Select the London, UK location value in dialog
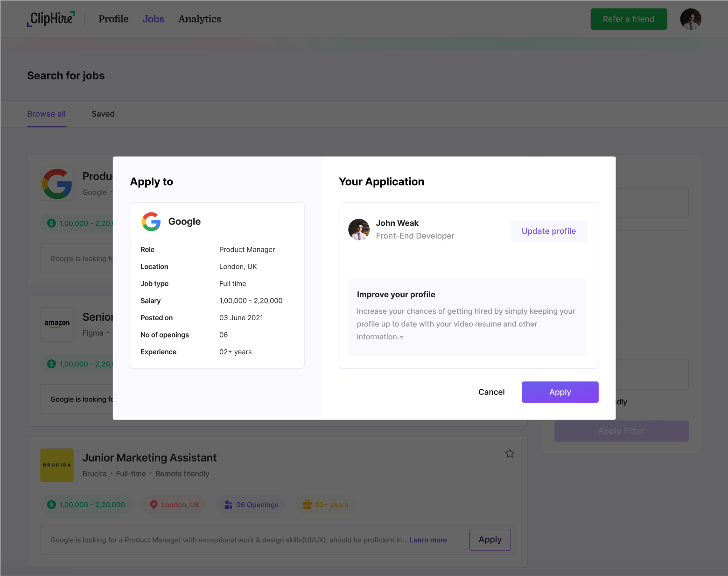Viewport: 728px width, 576px height. coord(238,267)
